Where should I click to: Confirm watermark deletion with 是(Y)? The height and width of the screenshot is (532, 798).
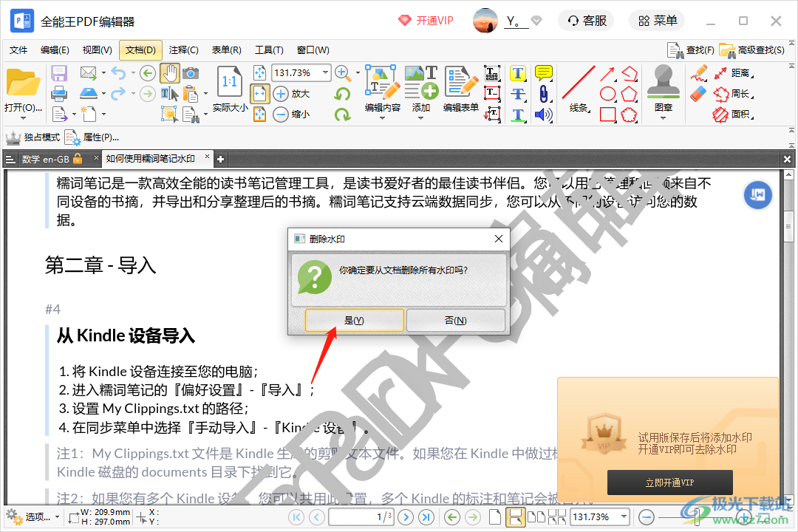pyautogui.click(x=354, y=320)
